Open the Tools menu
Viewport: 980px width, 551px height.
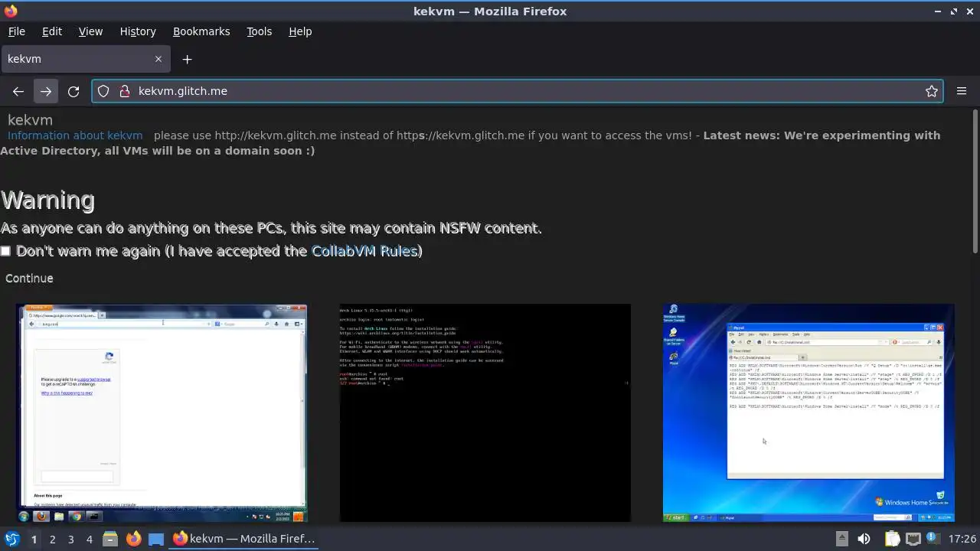[x=260, y=31]
